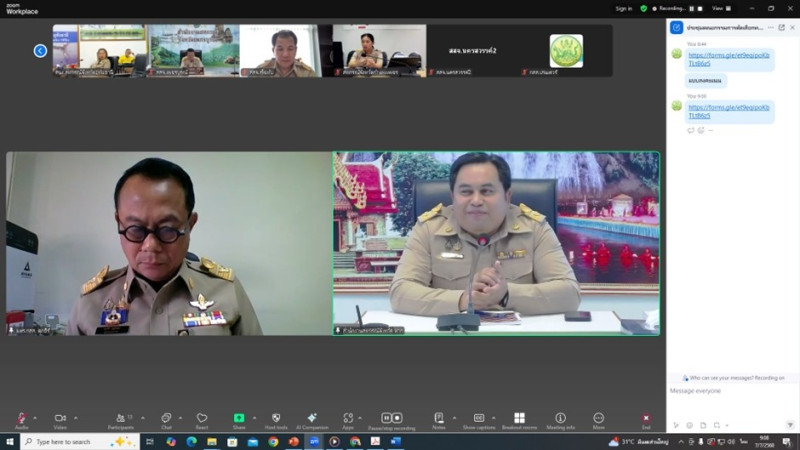Open Microsoft Edge from the taskbar
This screenshot has height=450, width=800.
(191, 441)
